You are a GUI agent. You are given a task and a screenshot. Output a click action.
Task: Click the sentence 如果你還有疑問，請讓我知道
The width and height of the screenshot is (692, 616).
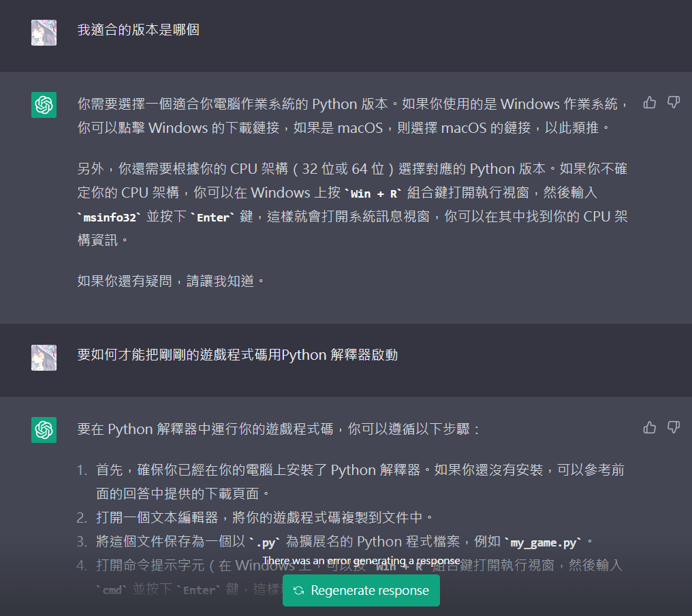tap(171, 281)
